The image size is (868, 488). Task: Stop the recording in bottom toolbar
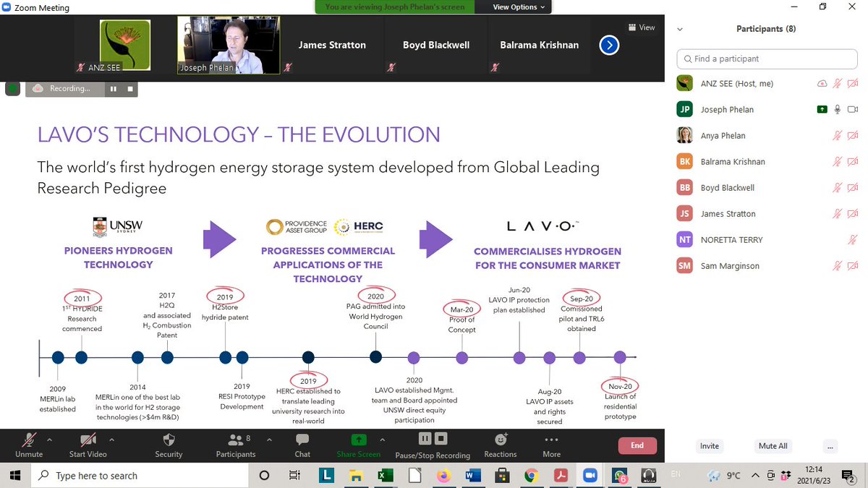[x=441, y=438]
